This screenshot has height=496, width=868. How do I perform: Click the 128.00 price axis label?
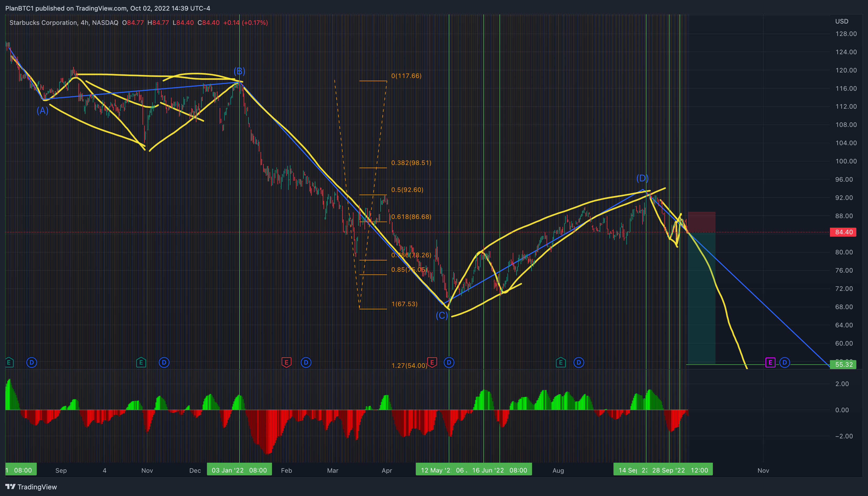pyautogui.click(x=846, y=34)
